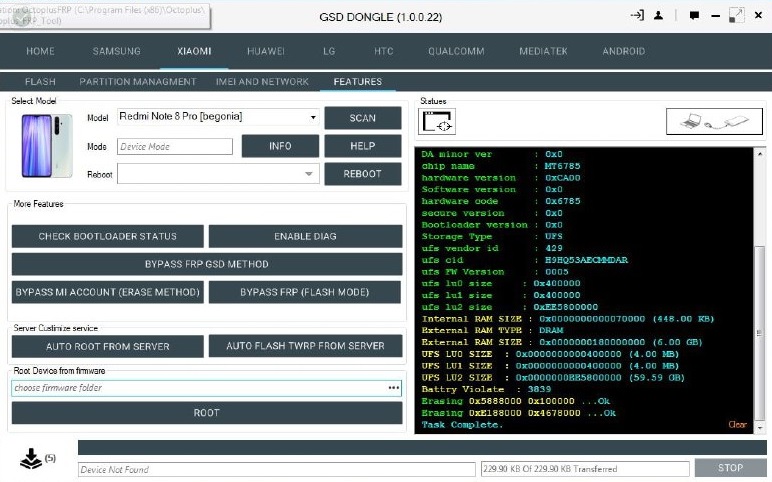Click 'External RAM SIZE' log line
Viewport: 772px width, 482px height.
point(562,342)
